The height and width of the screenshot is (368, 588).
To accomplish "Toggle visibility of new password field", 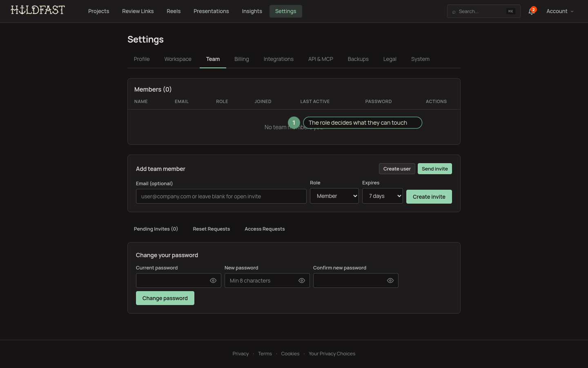I will 302,280.
